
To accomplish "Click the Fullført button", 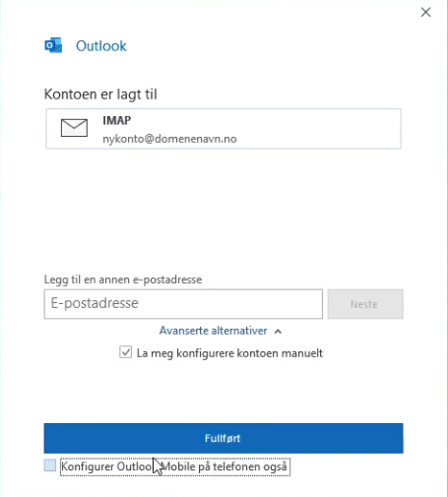I will pos(224,438).
